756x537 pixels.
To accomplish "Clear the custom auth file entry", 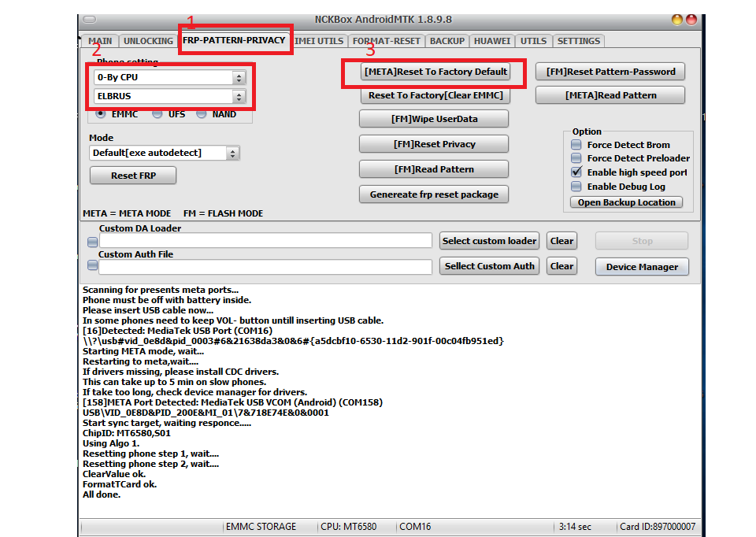I will click(x=561, y=266).
